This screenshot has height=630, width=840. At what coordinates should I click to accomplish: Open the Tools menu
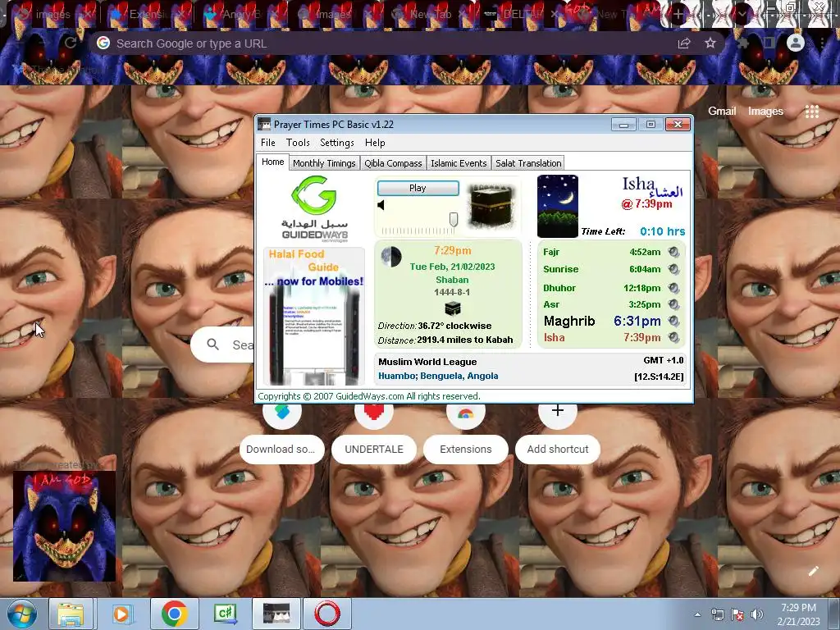(298, 143)
